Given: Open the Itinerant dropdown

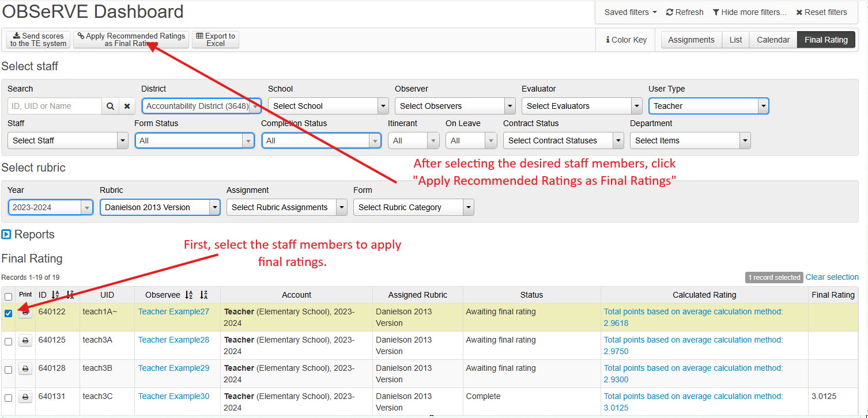Looking at the screenshot, I should (413, 140).
